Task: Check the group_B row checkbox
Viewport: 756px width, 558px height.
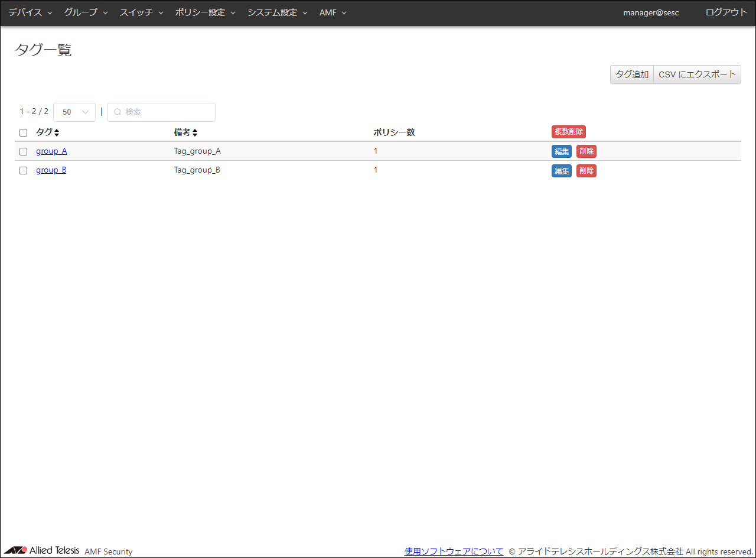Action: pyautogui.click(x=24, y=170)
